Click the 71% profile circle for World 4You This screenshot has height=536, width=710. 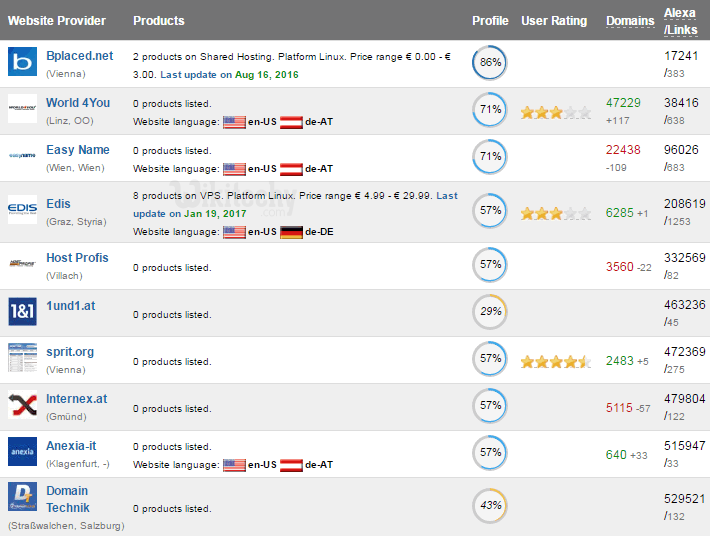(490, 110)
